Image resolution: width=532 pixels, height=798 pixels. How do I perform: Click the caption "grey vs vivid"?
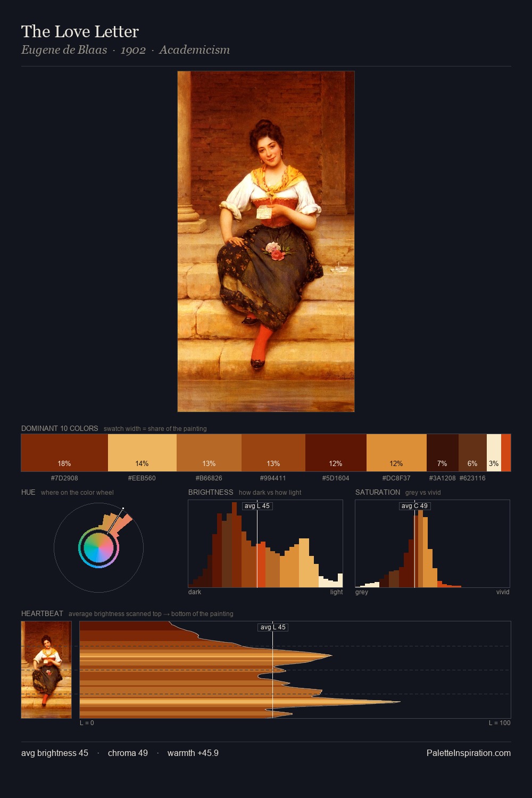(x=423, y=492)
